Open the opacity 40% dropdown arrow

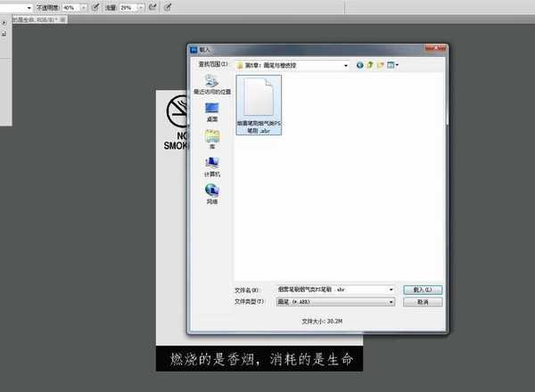82,6
